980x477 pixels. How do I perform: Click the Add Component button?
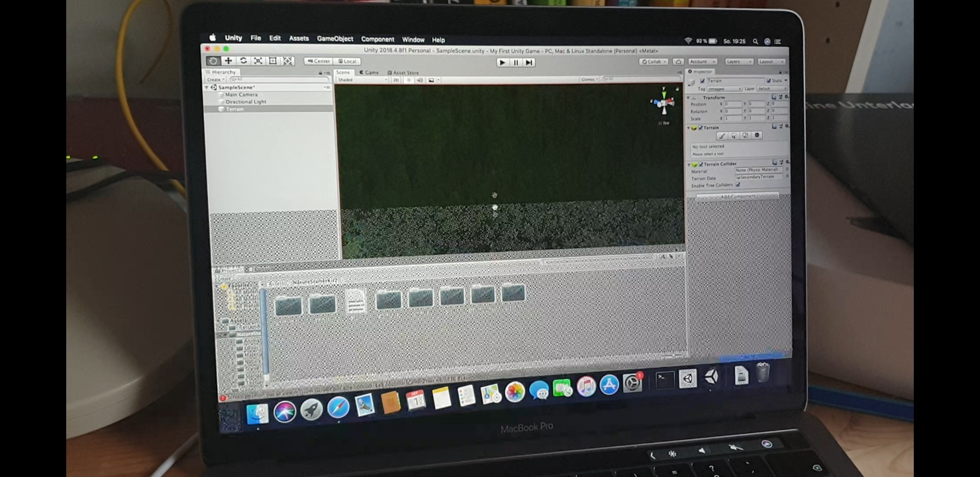click(738, 197)
